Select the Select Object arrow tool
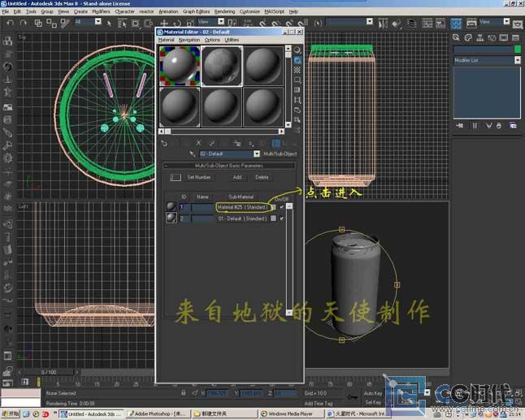Image resolution: width=525 pixels, height=420 pixels. coord(109,23)
